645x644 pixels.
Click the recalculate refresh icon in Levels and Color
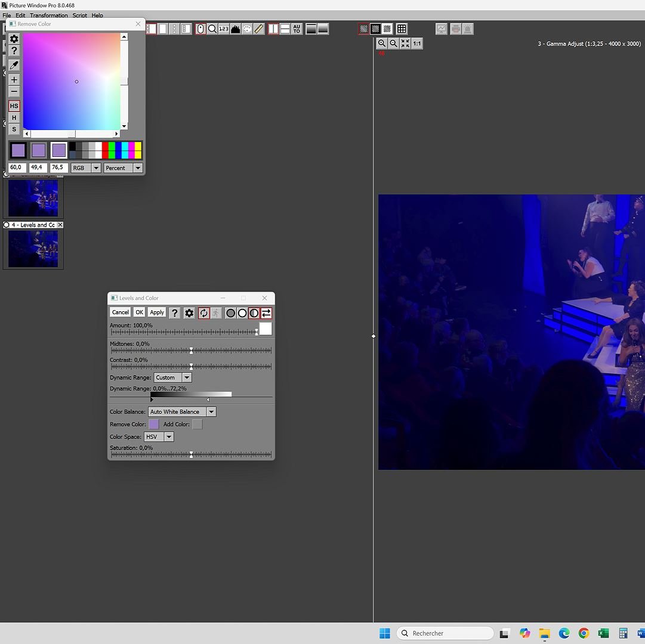pyautogui.click(x=203, y=312)
